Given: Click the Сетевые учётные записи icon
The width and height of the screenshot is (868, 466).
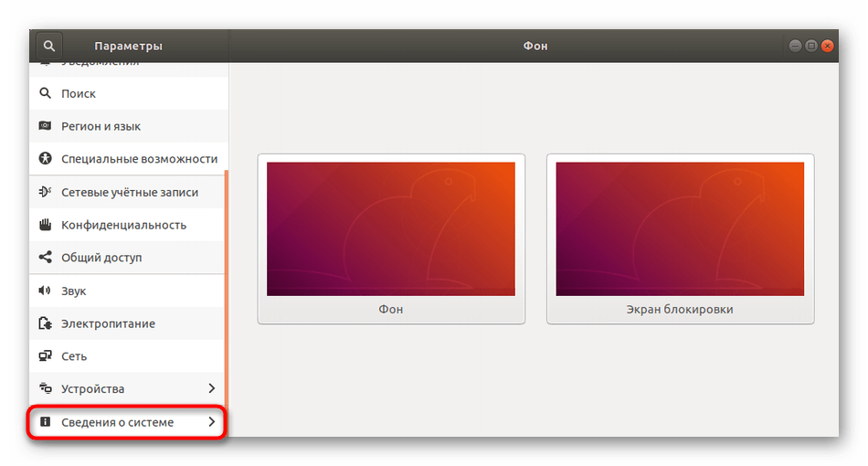Looking at the screenshot, I should (x=45, y=192).
